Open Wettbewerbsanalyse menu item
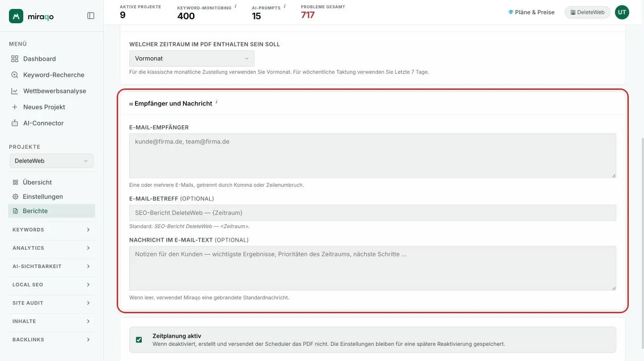This screenshot has height=361, width=644. point(55,91)
